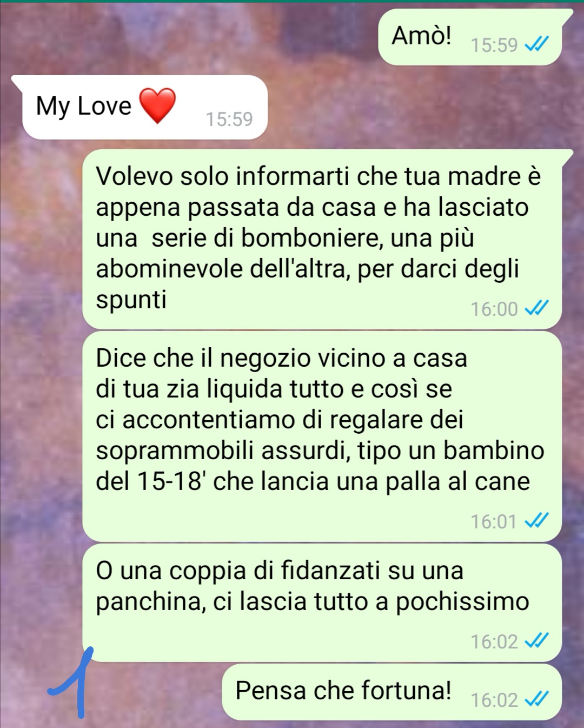The image size is (584, 728).
Task: Tap double ticks on Pensa che fortuna
Action: [x=537, y=699]
